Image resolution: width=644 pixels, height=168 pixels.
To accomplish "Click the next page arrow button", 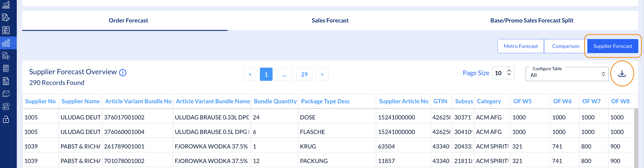I will [322, 74].
